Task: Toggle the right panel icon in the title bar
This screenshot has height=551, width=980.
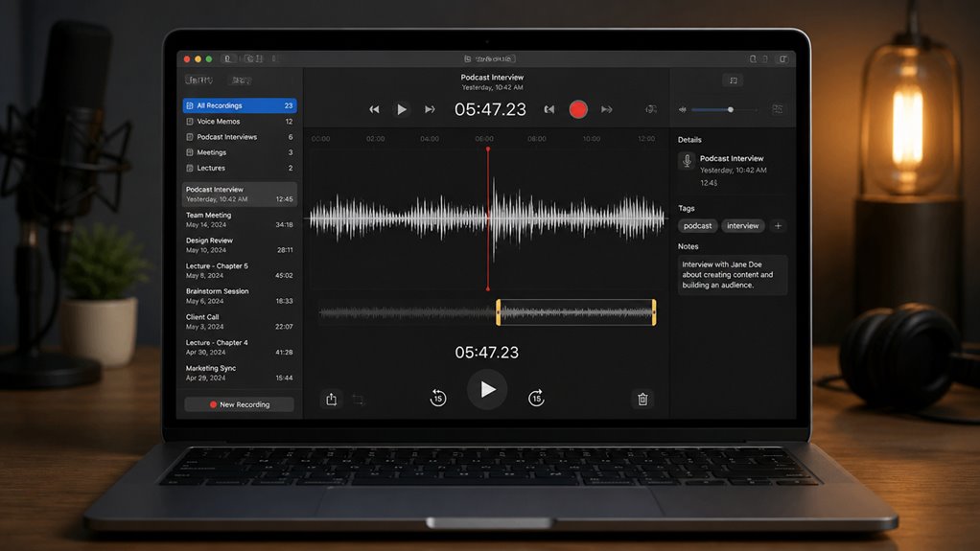Action: coord(782,58)
